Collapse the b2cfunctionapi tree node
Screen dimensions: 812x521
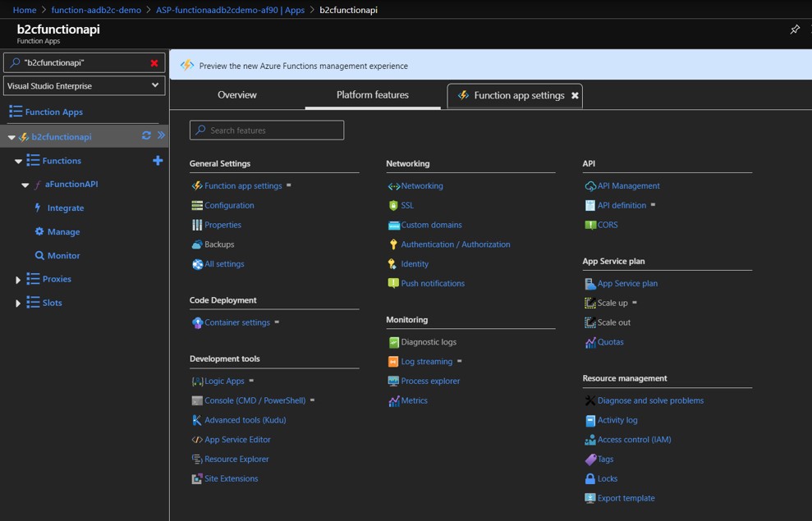tap(11, 137)
